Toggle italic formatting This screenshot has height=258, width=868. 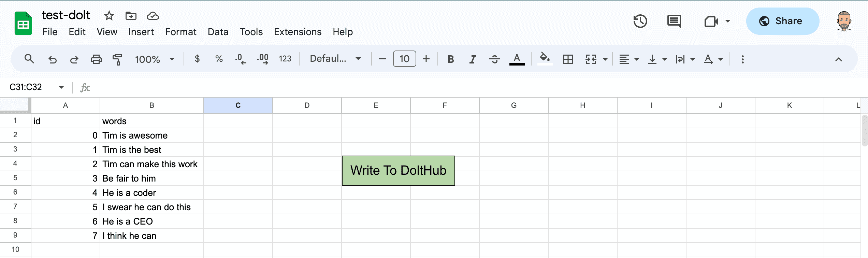point(473,59)
